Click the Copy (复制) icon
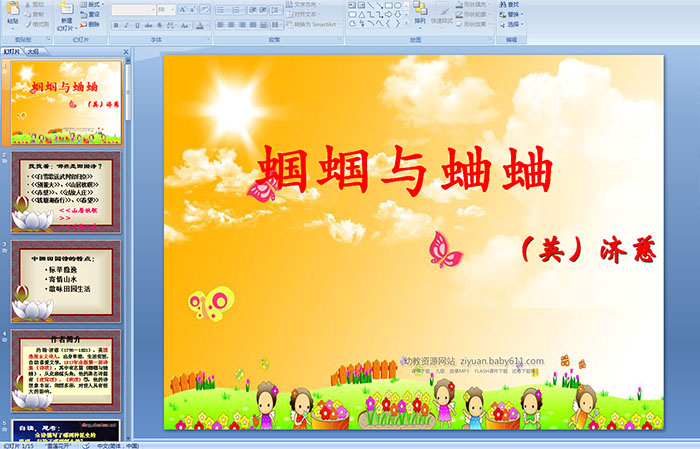 coord(28,14)
